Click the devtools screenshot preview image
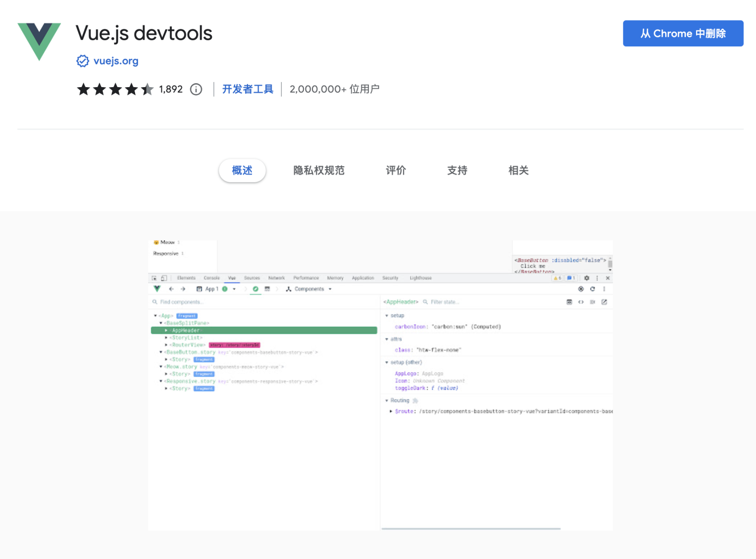The width and height of the screenshot is (756, 559). tap(381, 385)
